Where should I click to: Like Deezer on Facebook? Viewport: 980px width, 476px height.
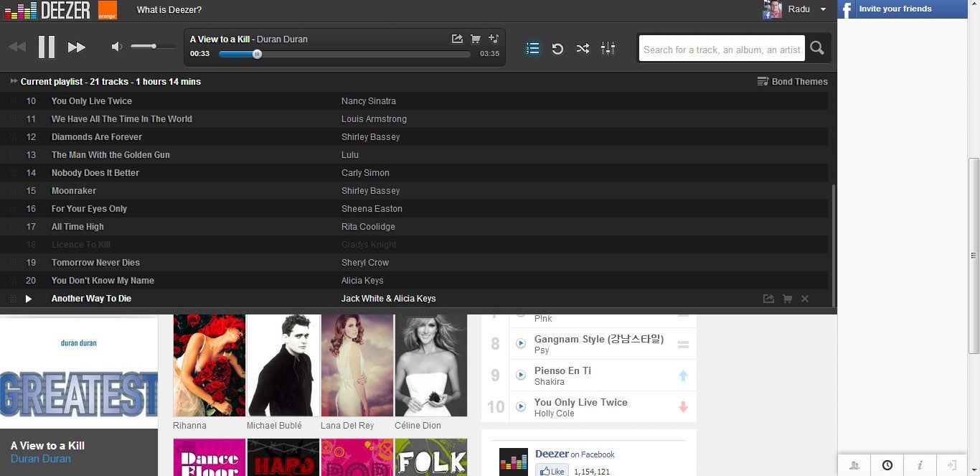[x=552, y=472]
